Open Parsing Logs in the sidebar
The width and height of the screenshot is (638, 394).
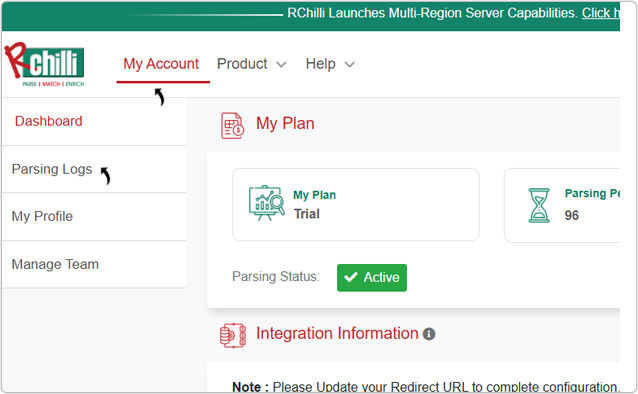click(x=52, y=169)
